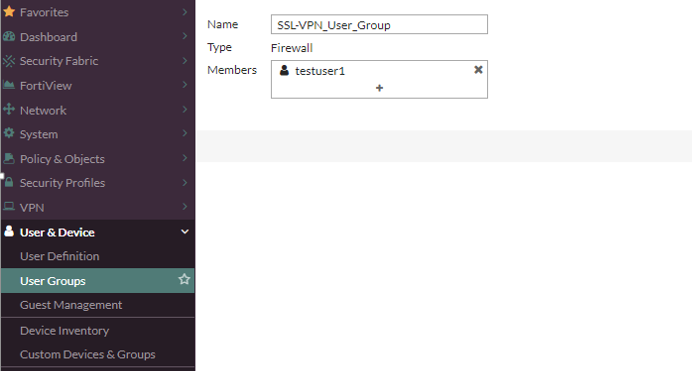This screenshot has height=371, width=692.
Task: Collapse the User & Device section
Action: (185, 231)
